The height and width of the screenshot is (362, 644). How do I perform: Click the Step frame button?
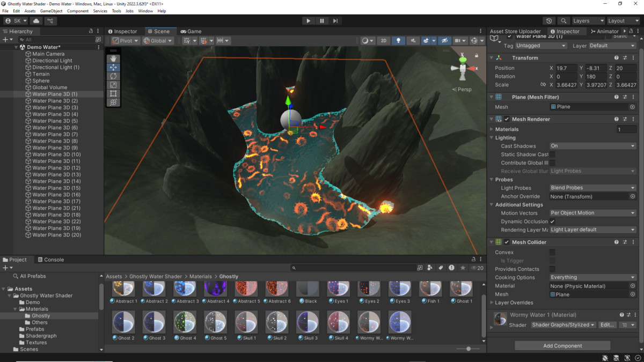335,21
